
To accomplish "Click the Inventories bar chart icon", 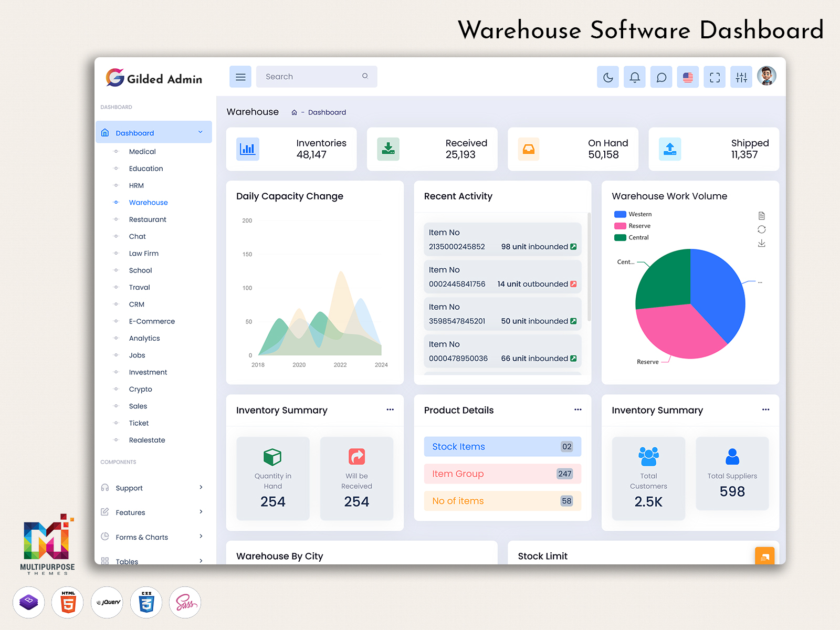I will point(248,149).
